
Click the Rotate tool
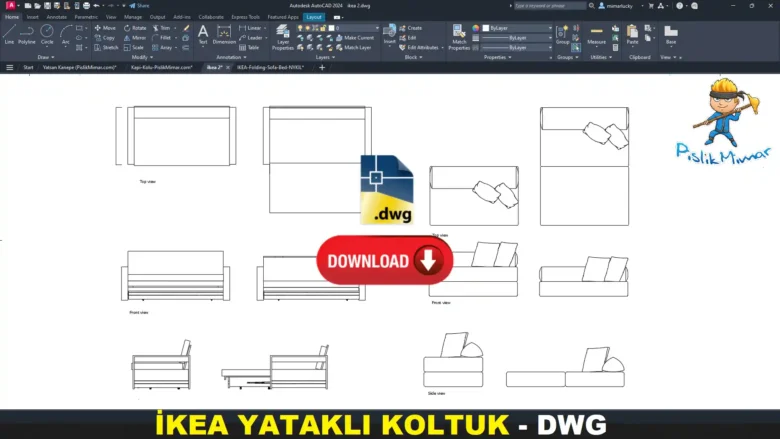(x=135, y=28)
